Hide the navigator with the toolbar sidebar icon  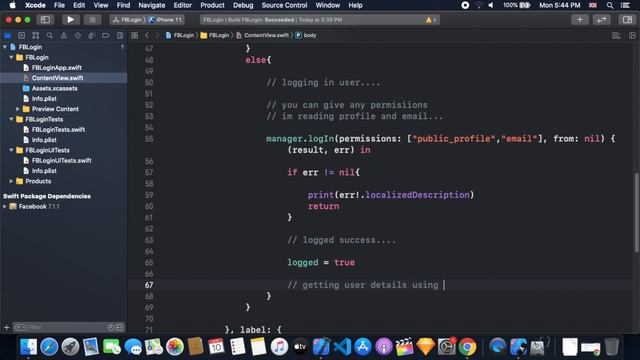(45, 20)
